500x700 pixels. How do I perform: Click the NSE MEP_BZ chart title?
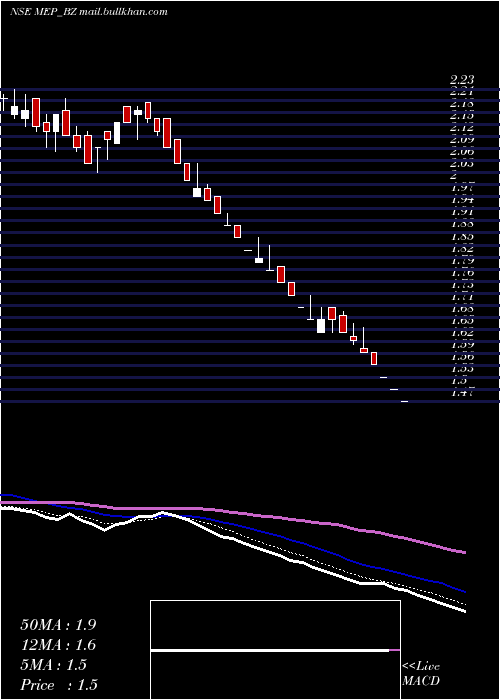[44, 12]
